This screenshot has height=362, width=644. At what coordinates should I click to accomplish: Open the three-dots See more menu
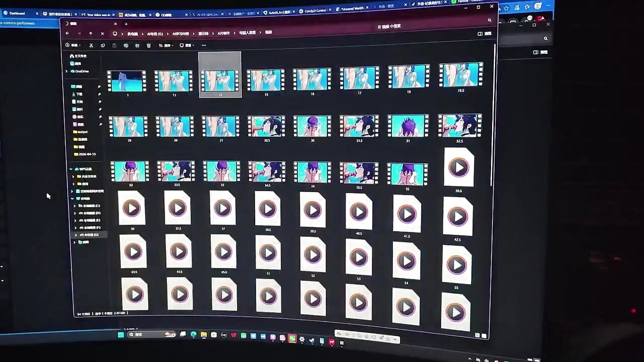203,45
